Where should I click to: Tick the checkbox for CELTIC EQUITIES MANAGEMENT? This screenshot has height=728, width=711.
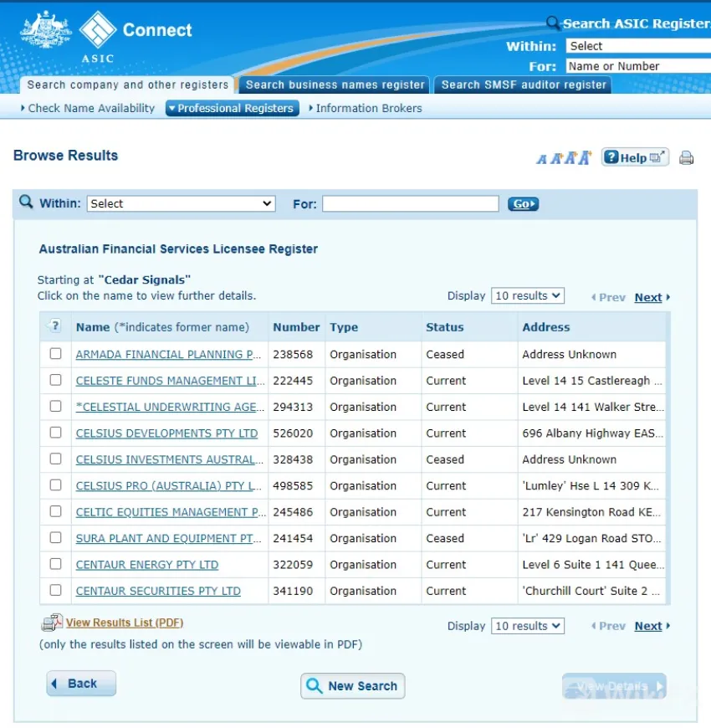point(56,511)
